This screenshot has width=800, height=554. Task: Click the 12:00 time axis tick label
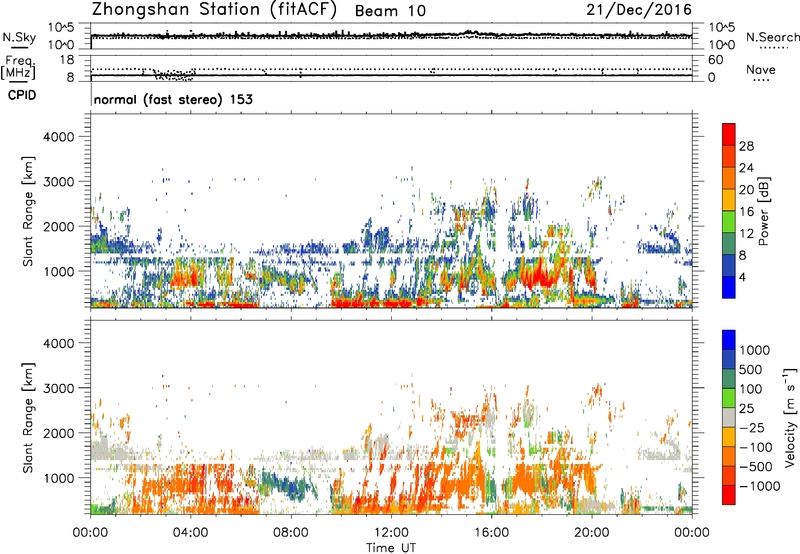(391, 533)
